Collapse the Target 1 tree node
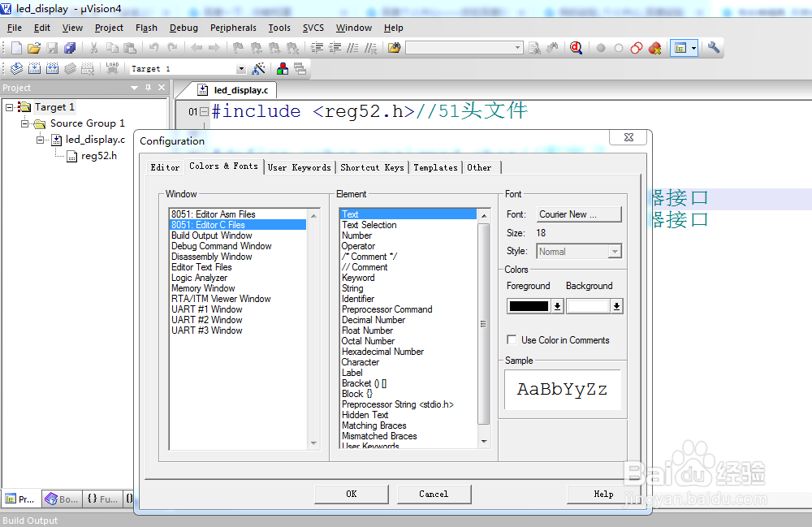The image size is (812, 527). pos(9,107)
